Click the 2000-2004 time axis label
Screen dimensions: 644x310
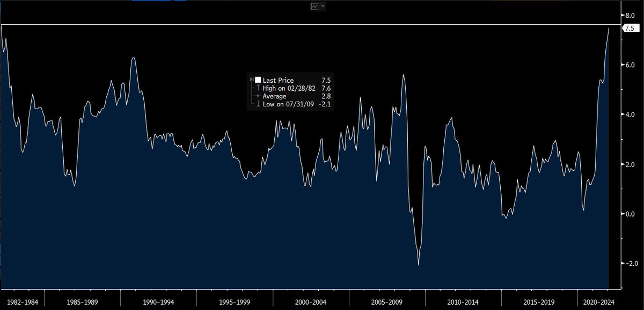tap(311, 303)
